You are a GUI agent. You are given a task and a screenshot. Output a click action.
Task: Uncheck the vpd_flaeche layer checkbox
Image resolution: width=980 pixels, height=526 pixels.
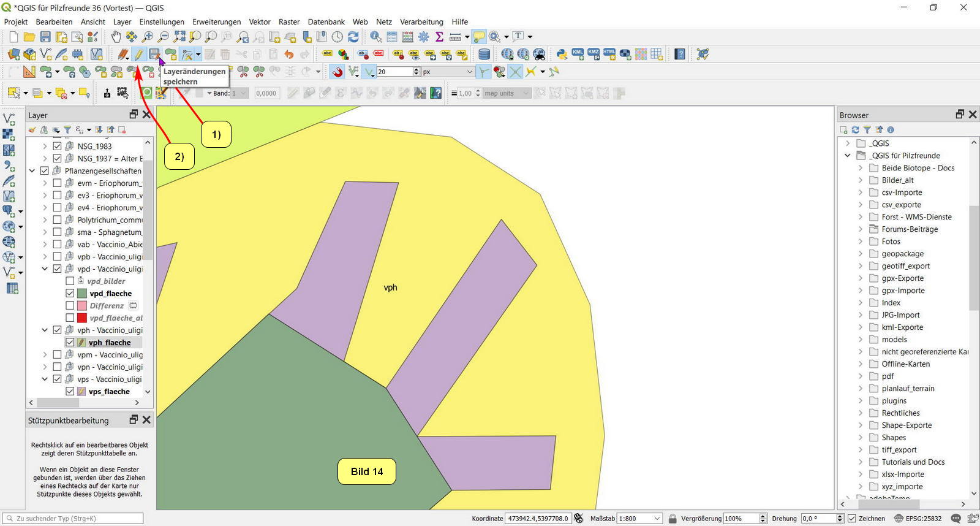(x=70, y=294)
